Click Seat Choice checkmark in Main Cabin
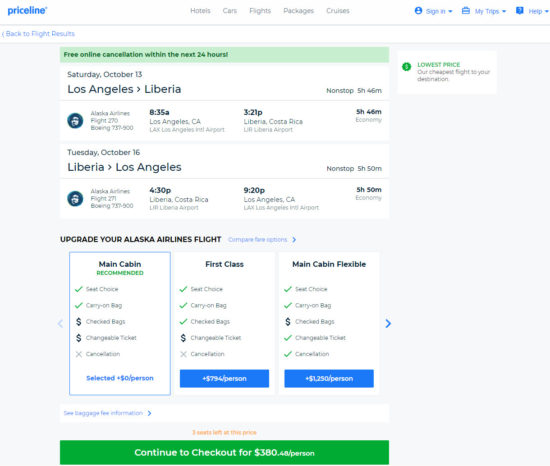This screenshot has width=550, height=466. pyautogui.click(x=79, y=289)
